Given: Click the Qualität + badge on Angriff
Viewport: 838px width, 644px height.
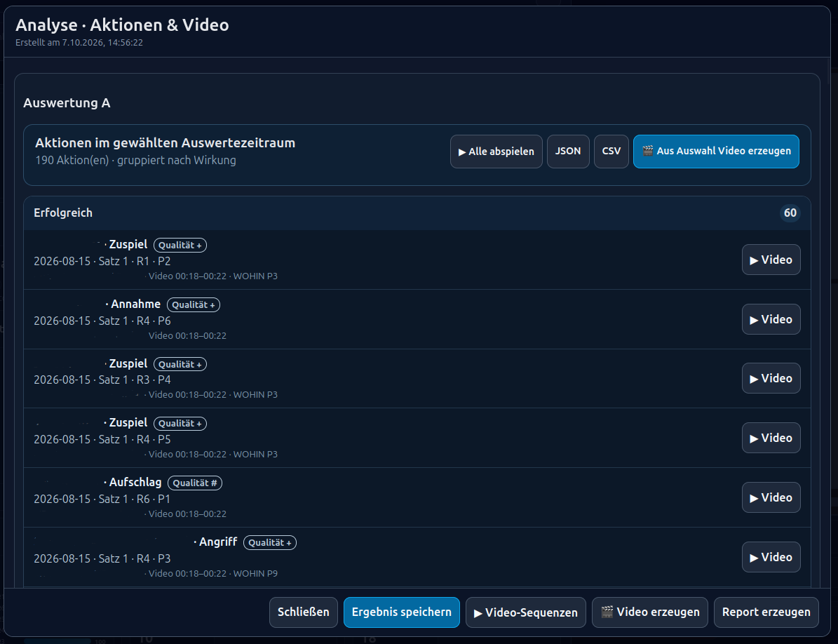Looking at the screenshot, I should [269, 542].
